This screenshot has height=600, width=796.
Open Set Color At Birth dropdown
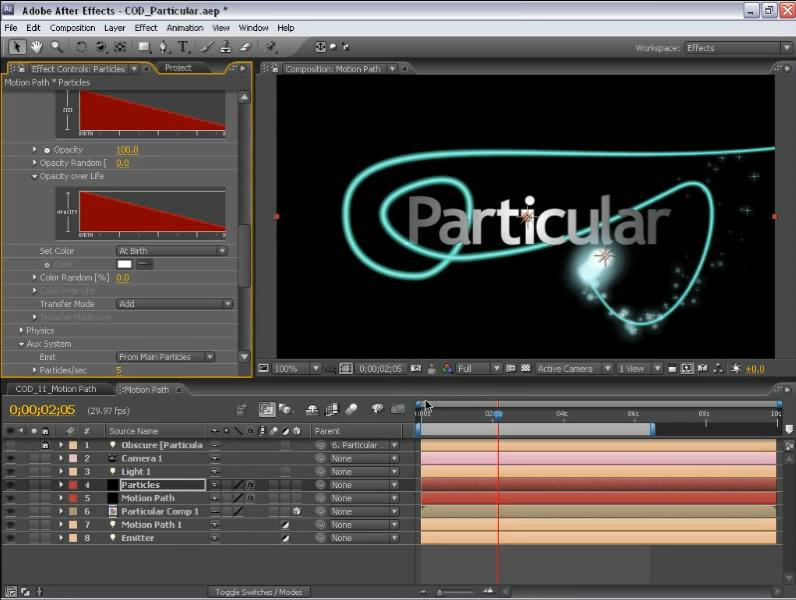pyautogui.click(x=172, y=251)
